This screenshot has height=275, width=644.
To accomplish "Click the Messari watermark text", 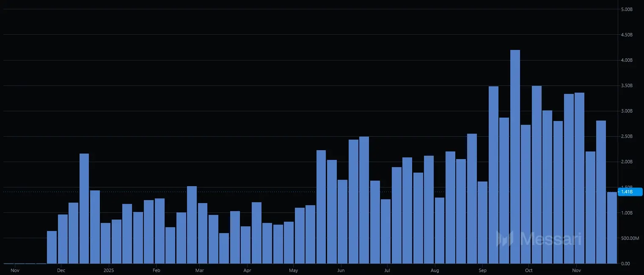I will coord(550,239).
